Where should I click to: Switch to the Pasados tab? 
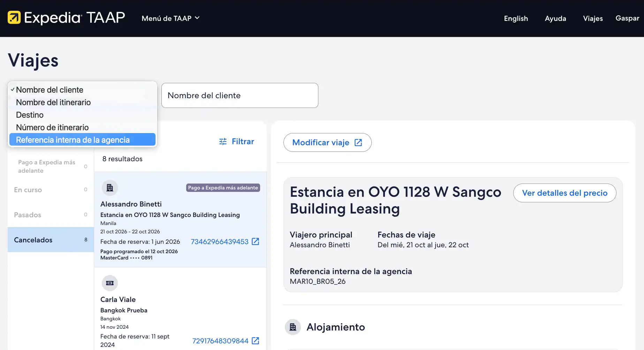tap(51, 215)
